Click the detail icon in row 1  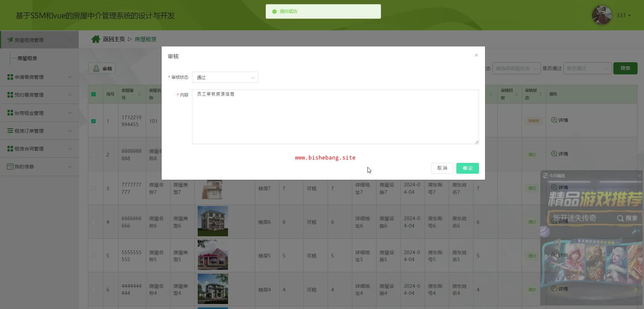(554, 120)
